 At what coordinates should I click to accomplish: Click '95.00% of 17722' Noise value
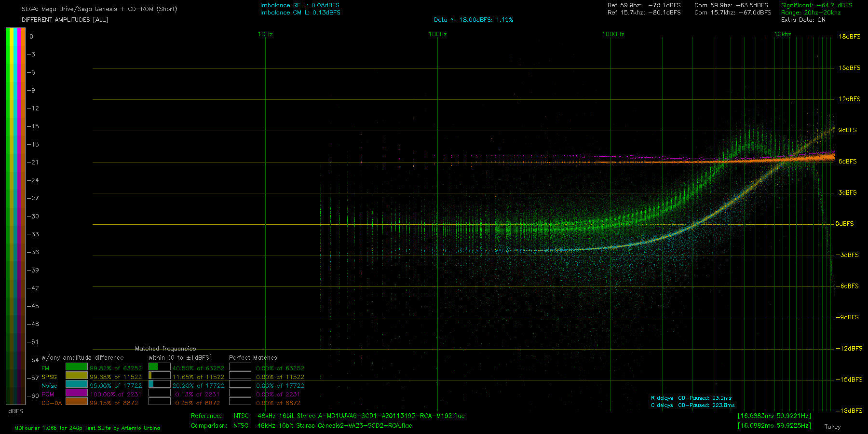coord(116,386)
